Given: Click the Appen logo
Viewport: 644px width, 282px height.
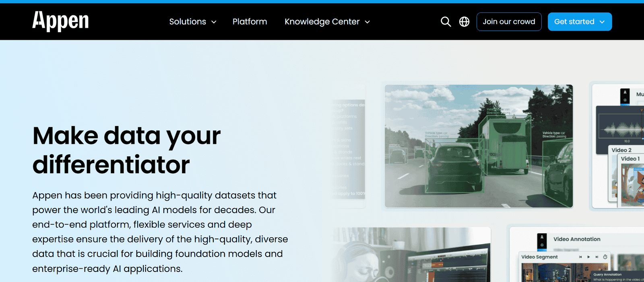Looking at the screenshot, I should coord(60,21).
